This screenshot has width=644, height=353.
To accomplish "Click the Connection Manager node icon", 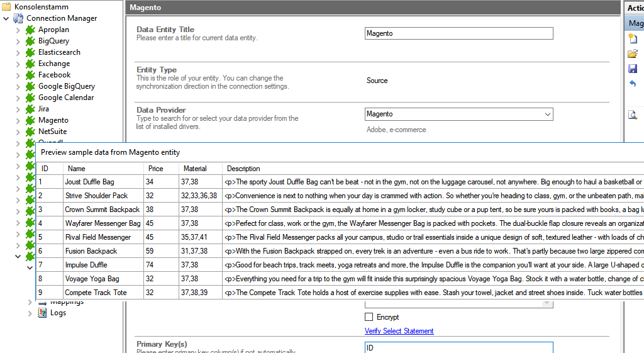I will 18,18.
